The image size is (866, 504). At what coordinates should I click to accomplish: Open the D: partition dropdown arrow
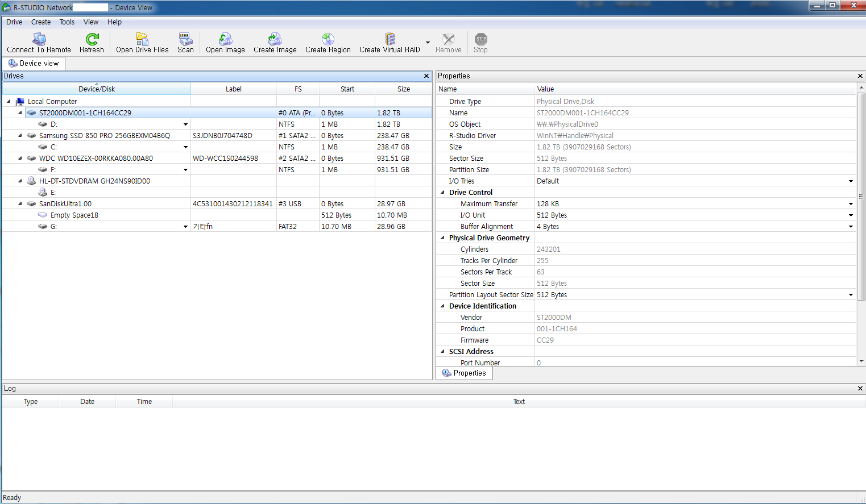(185, 124)
